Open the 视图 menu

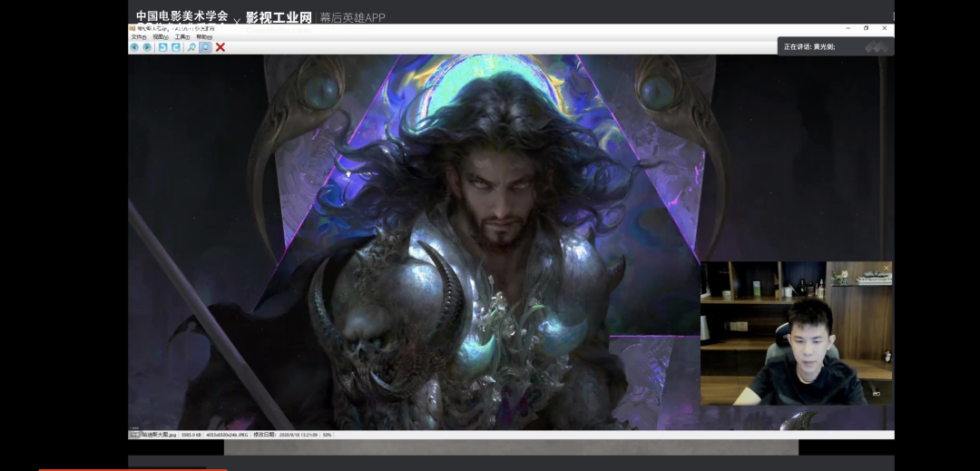click(x=160, y=37)
